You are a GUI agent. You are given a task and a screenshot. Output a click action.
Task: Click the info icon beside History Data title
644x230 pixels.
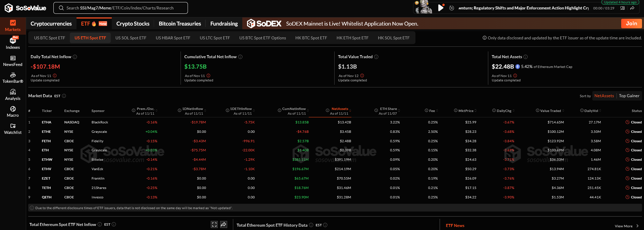311,225
